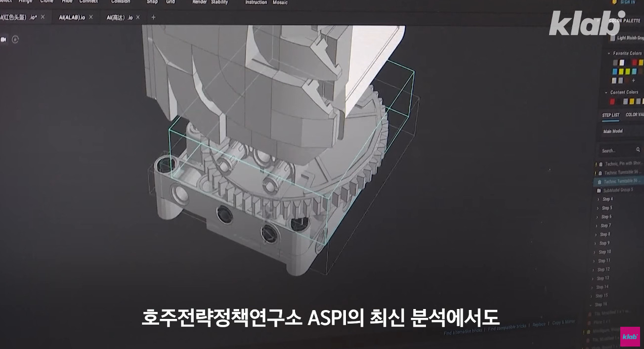Click the Connect toolbar tool
Screen dimensions: 644x349
(89, 1)
